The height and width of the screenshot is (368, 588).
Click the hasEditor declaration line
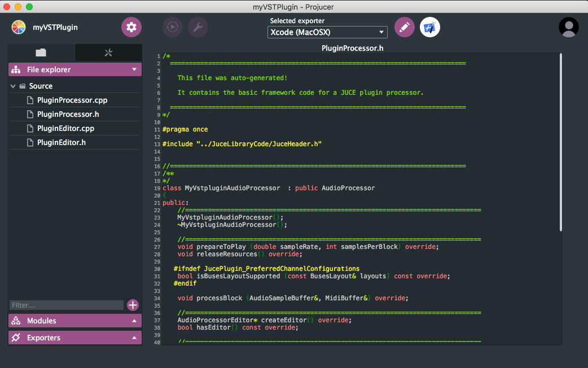tap(238, 327)
